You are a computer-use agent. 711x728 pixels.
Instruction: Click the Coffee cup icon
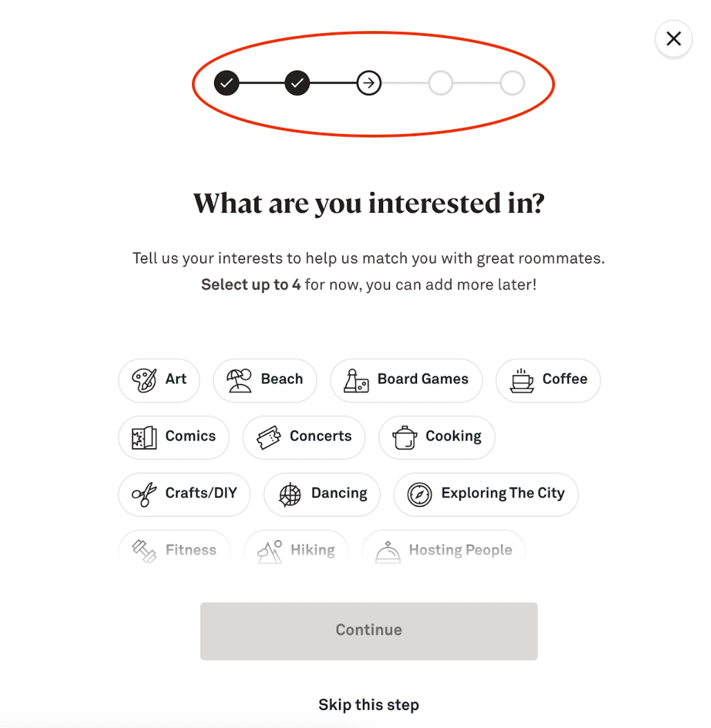click(x=522, y=380)
